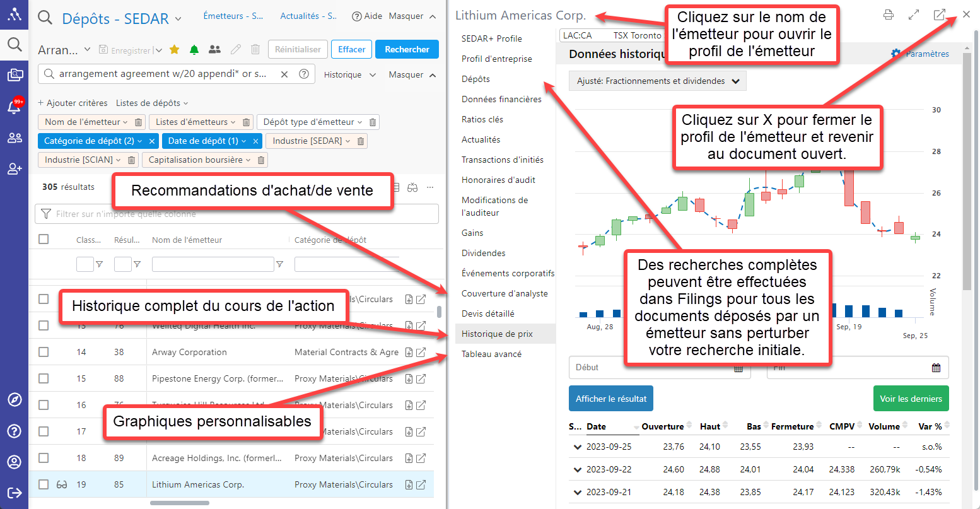Viewport: 980px width, 509px height.
Task: Remove the Date de dépôt (1) filter
Action: pyautogui.click(x=256, y=141)
